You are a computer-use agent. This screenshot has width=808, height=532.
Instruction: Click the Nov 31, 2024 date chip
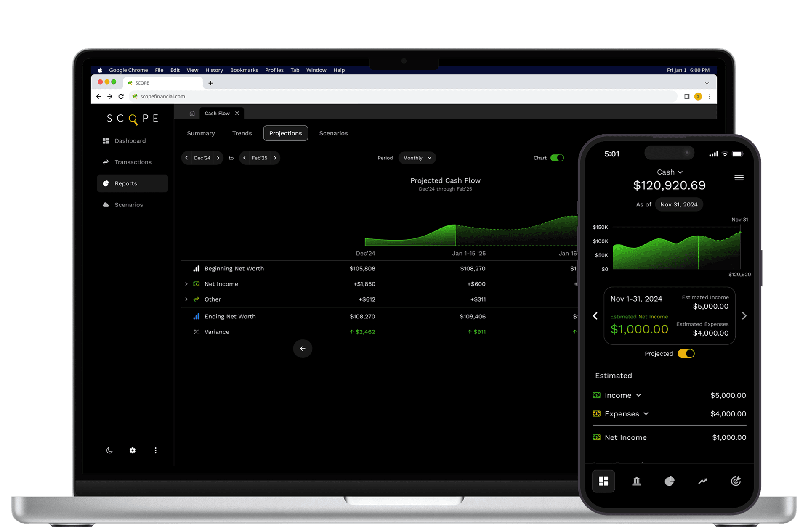pos(678,204)
